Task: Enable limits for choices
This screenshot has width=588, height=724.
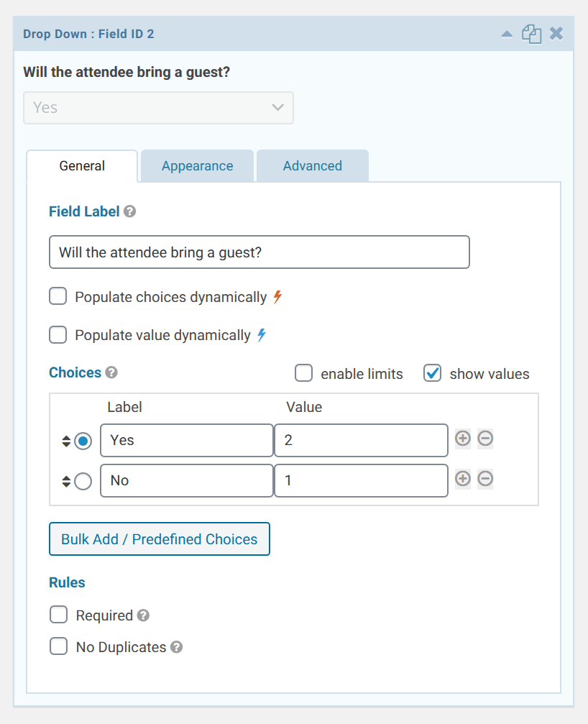Action: coord(303,373)
